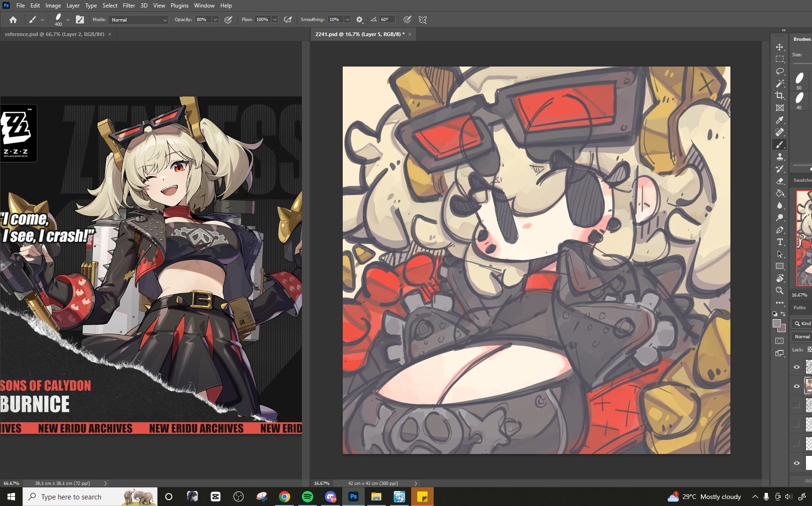The height and width of the screenshot is (506, 812).
Task: Hide the bottom white background layer
Action: [797, 463]
